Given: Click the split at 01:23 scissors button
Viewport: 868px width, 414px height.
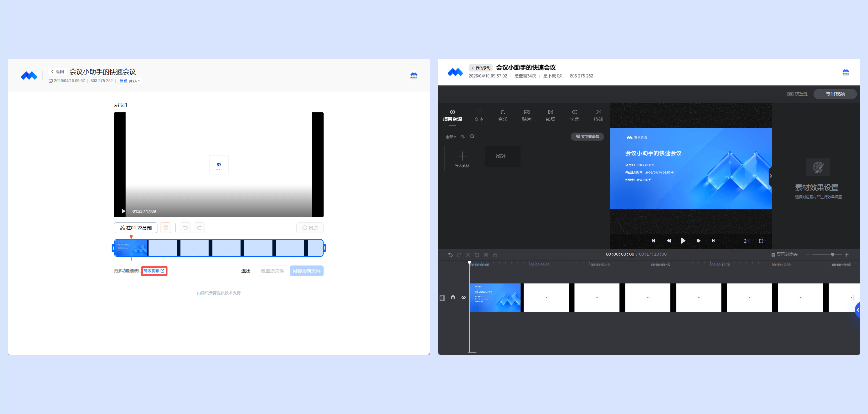Looking at the screenshot, I should [x=135, y=228].
